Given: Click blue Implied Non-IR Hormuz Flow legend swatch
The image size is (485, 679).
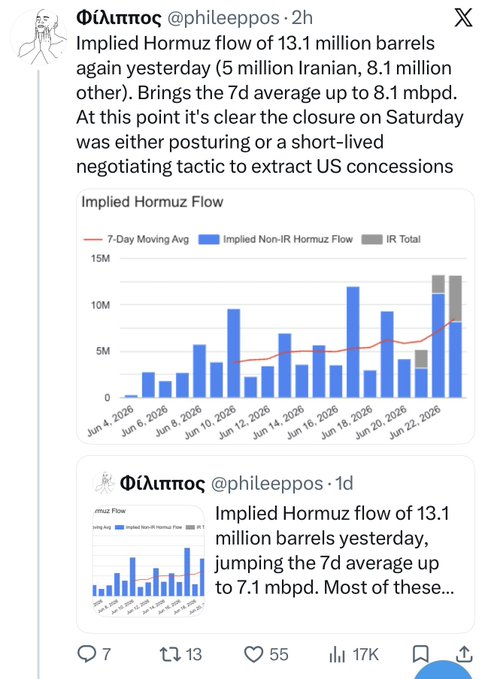Looking at the screenshot, I should pos(208,239).
